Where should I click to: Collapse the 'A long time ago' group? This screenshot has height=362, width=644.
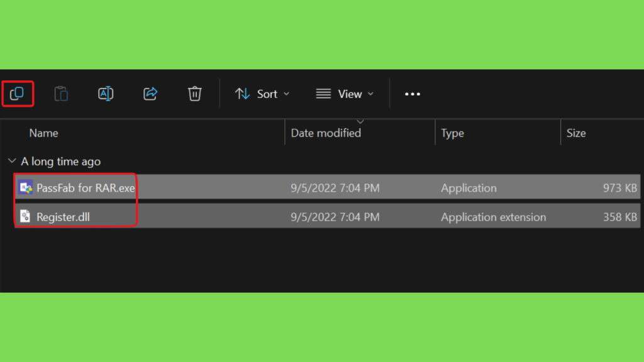tap(12, 161)
